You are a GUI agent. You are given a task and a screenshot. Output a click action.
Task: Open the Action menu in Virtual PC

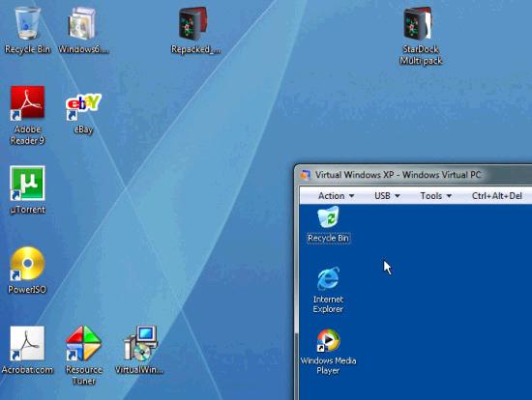point(336,195)
